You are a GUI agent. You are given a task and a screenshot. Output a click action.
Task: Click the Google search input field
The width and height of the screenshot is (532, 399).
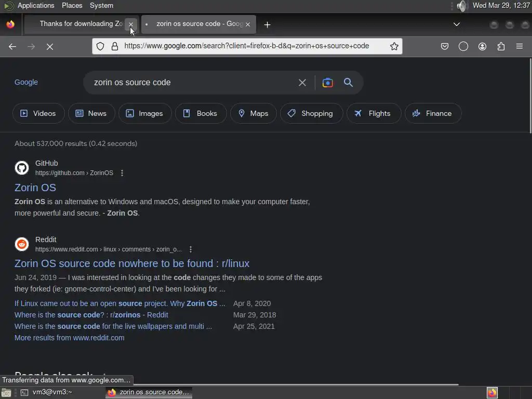tap(190, 83)
